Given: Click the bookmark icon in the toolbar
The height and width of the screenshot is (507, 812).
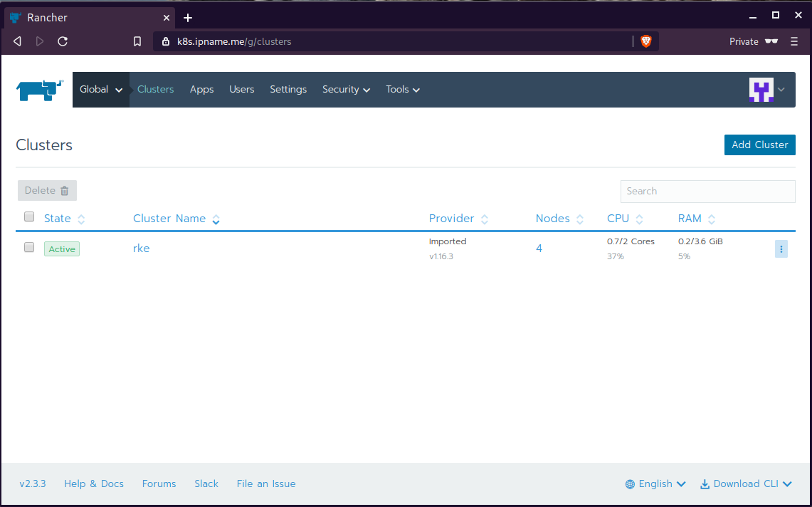Looking at the screenshot, I should (x=137, y=41).
